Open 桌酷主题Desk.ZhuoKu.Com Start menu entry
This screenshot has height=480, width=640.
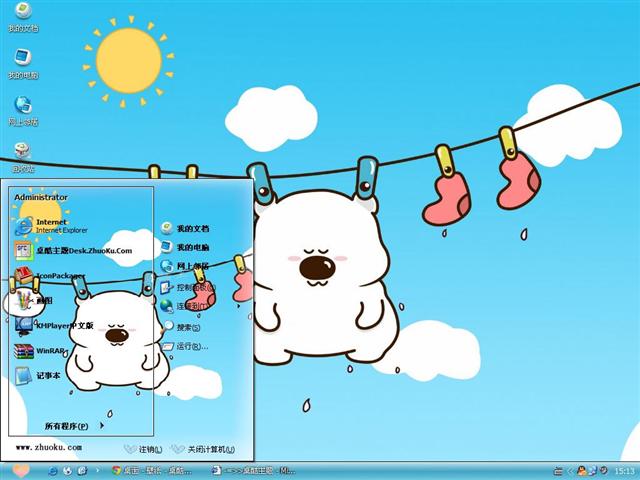point(73,251)
